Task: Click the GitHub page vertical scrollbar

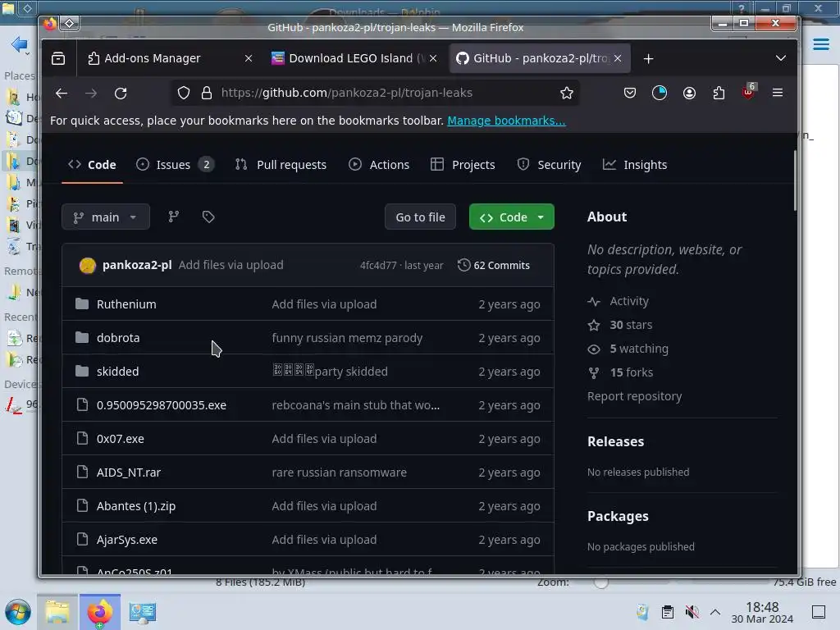Action: coord(795,180)
